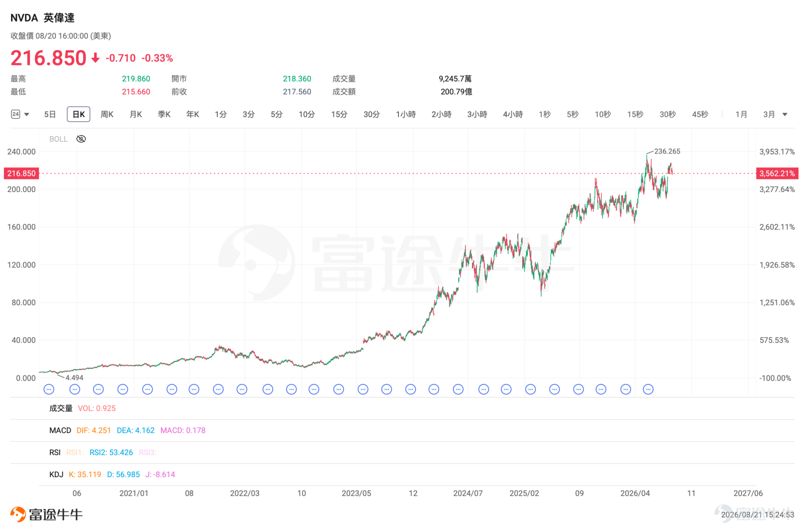This screenshot has width=805, height=532.
Task: Click the RSI2: 53.426 reading
Action: (x=111, y=453)
